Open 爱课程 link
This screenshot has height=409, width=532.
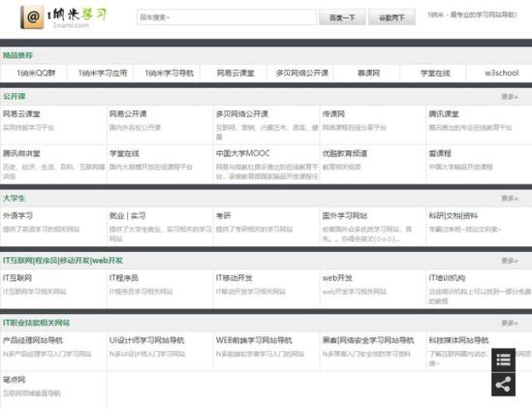tap(440, 153)
